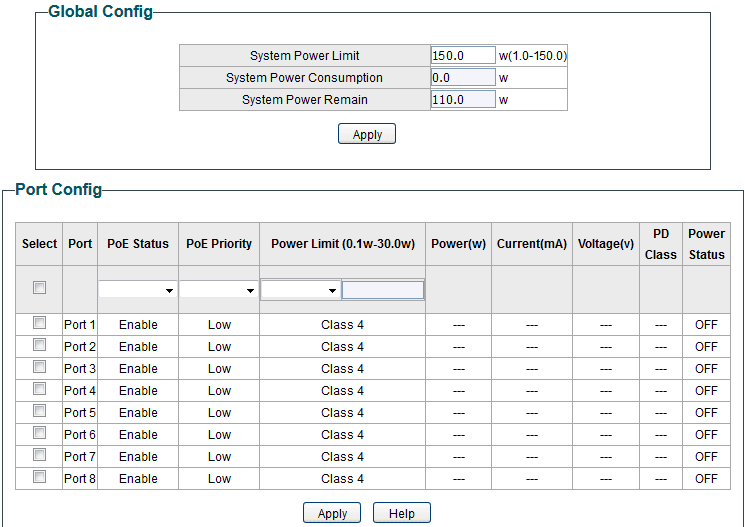Open the PoE Priority dropdown

(219, 290)
